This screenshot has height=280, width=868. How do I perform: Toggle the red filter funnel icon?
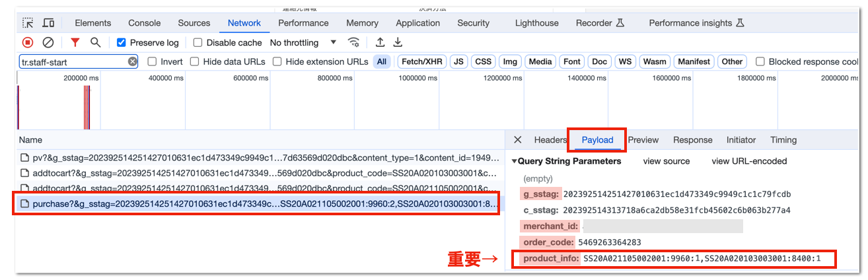click(x=75, y=42)
